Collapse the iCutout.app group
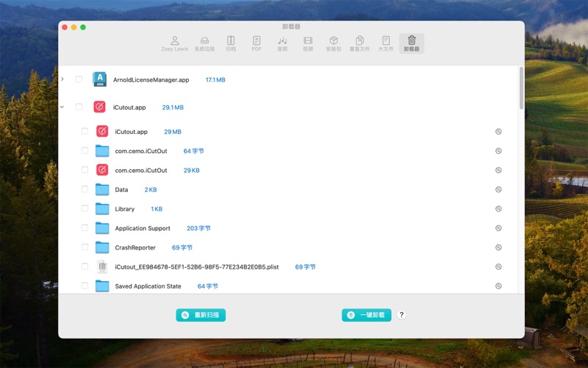 point(62,107)
